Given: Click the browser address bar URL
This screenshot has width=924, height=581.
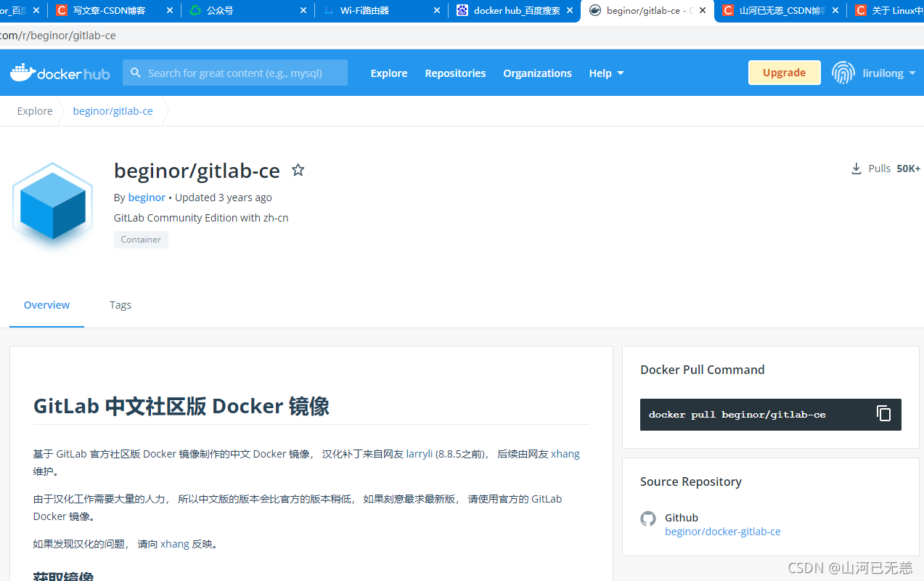Looking at the screenshot, I should tap(58, 35).
